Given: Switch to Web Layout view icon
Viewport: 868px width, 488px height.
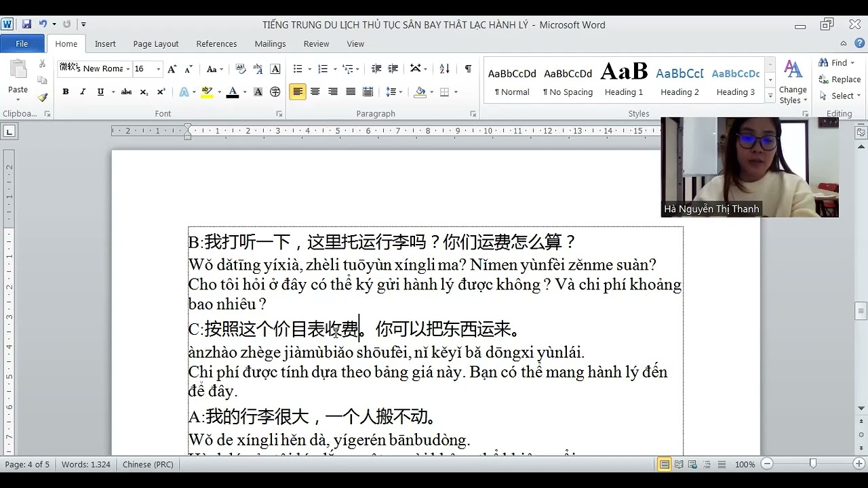Looking at the screenshot, I should 692,464.
